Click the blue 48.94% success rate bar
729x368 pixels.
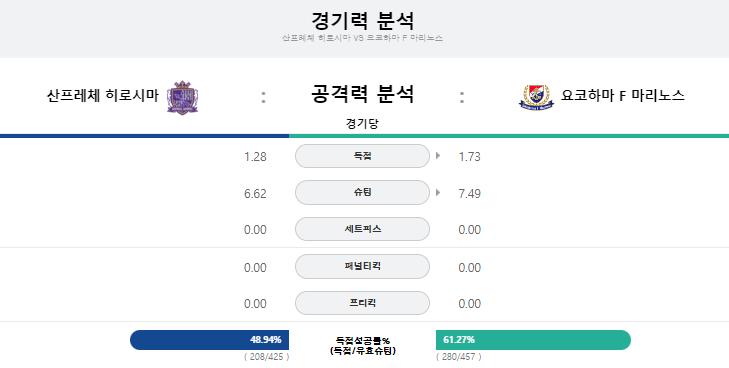209,340
